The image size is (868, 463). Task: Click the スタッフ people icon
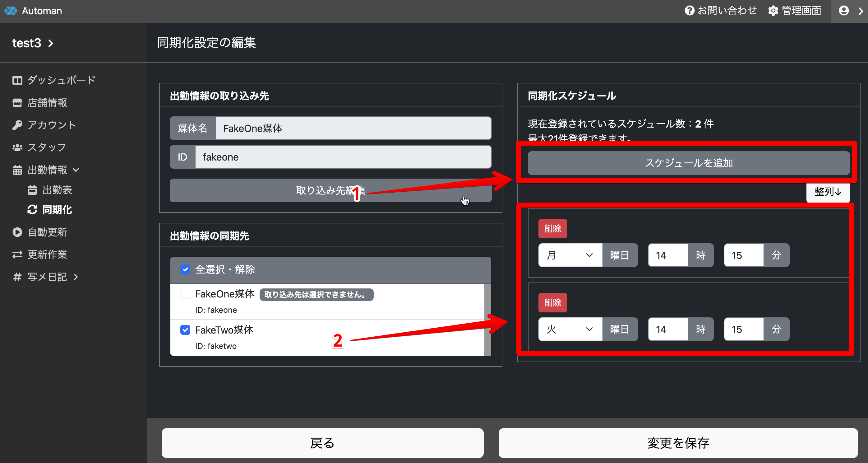(17, 147)
